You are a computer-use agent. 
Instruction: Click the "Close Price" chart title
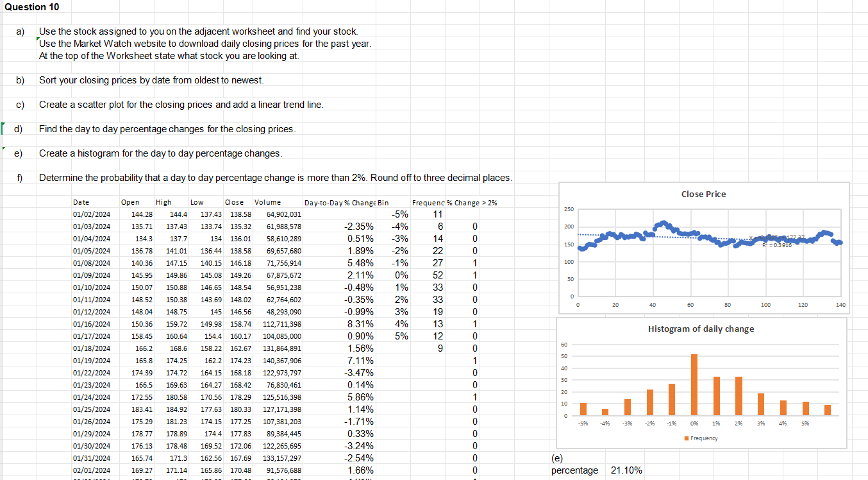click(703, 194)
